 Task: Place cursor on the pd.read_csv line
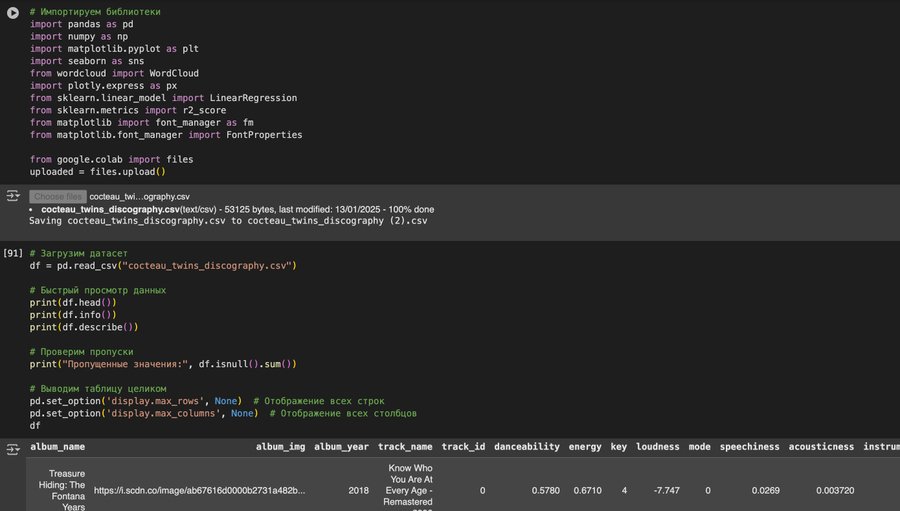coord(163,266)
